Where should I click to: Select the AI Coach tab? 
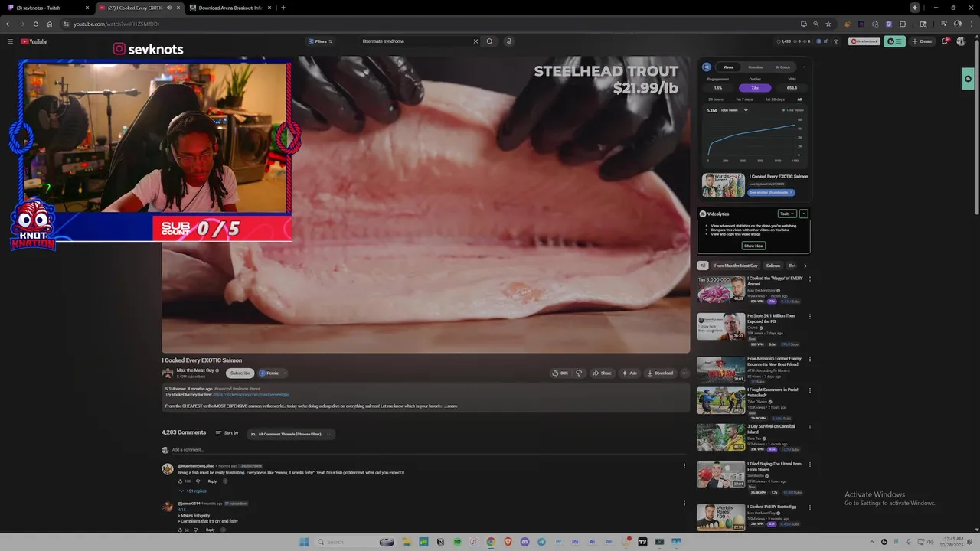(x=782, y=67)
